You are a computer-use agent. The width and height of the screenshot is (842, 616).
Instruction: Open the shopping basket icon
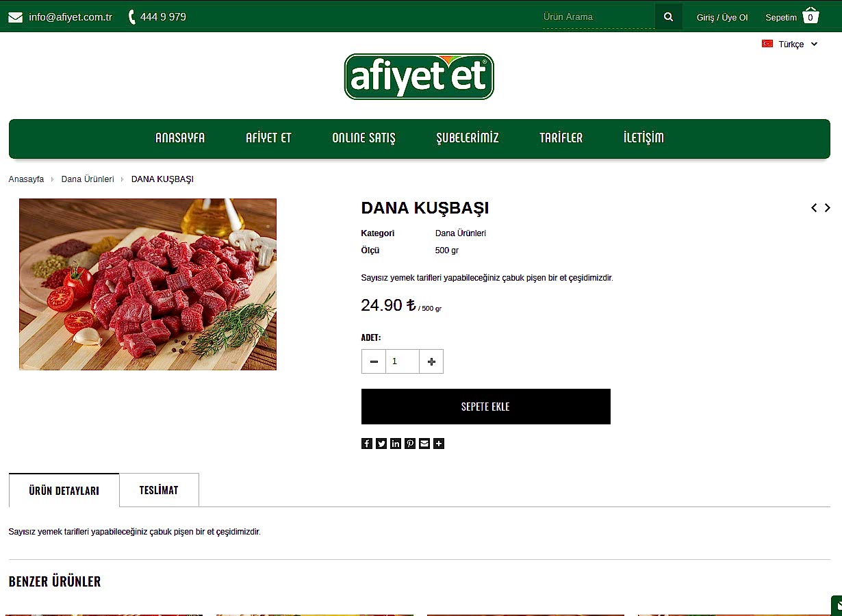point(811,16)
